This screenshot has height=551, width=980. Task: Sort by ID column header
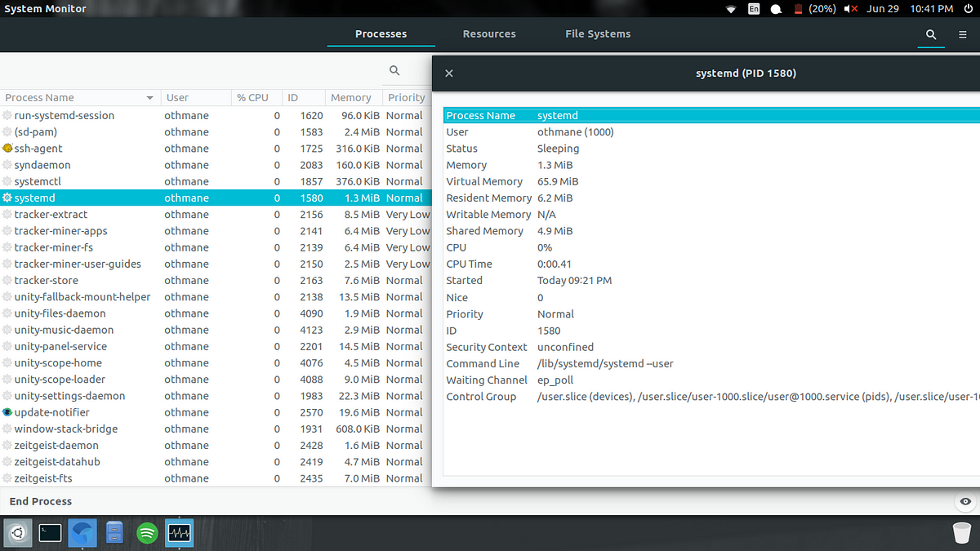[304, 97]
